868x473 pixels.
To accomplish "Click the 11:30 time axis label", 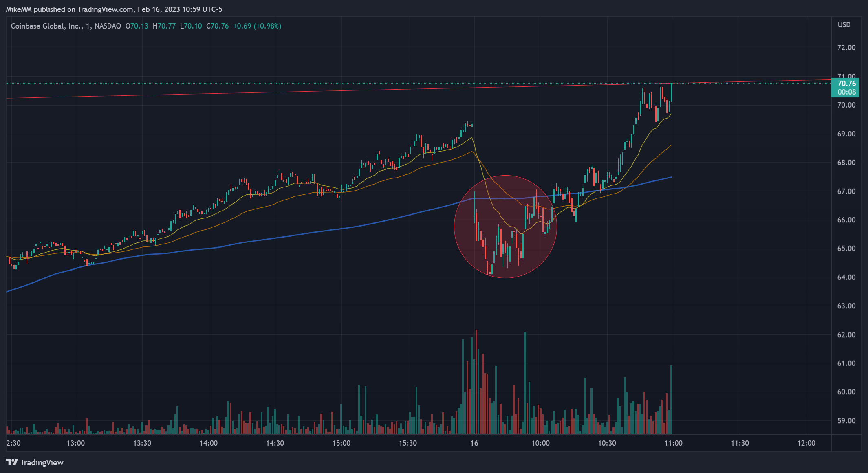I will [x=740, y=443].
